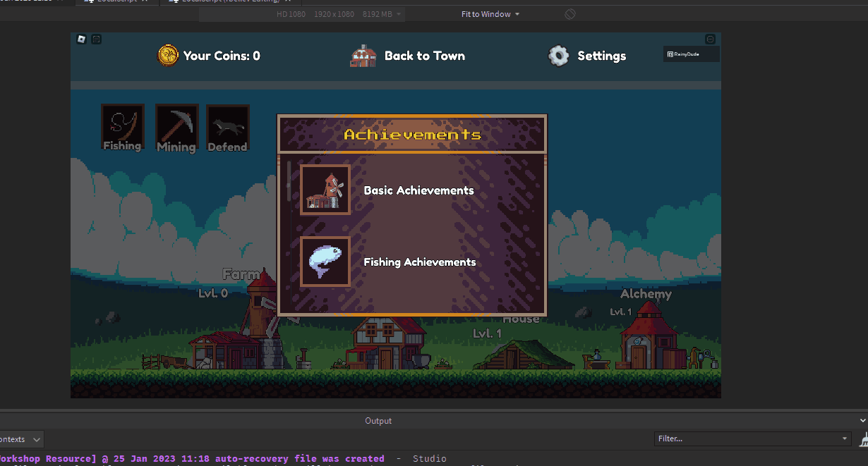
Task: Open the Fit to Window dropdown
Action: [490, 14]
